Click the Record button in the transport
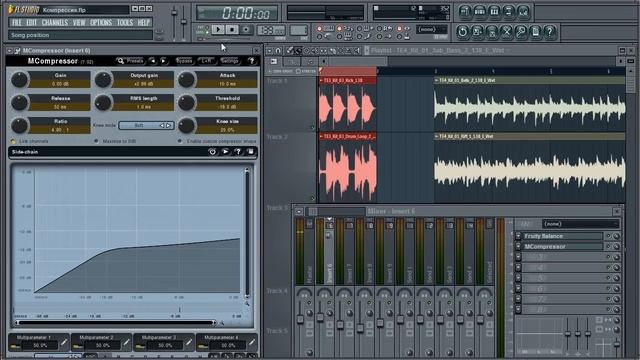The image size is (640, 360). tap(246, 29)
